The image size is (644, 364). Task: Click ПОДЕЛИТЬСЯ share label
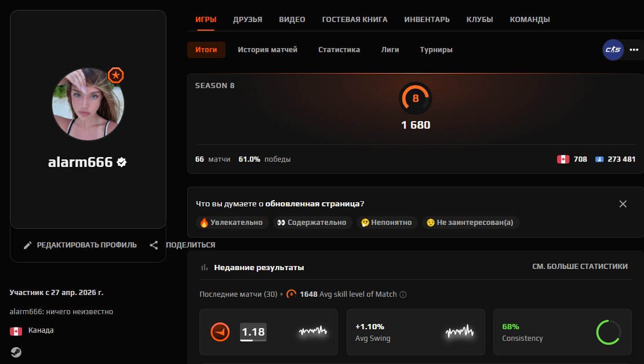pos(190,245)
